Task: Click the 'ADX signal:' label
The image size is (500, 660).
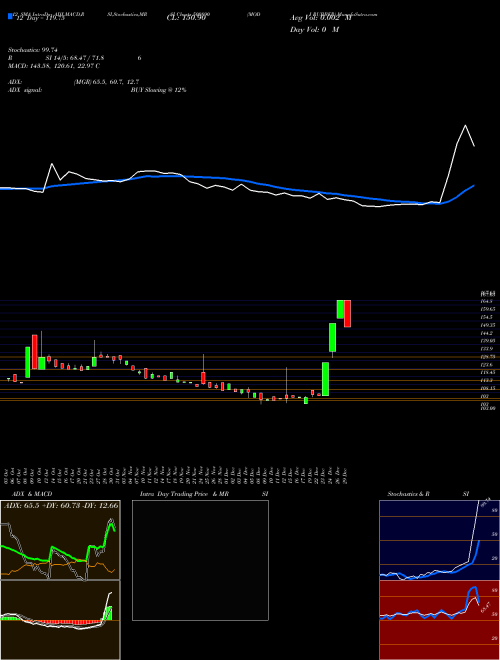Action: (24, 90)
